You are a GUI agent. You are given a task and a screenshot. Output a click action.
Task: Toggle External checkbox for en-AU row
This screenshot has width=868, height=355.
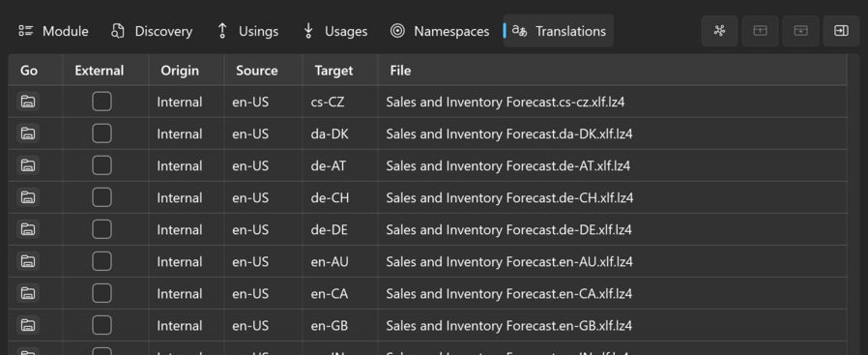click(101, 261)
